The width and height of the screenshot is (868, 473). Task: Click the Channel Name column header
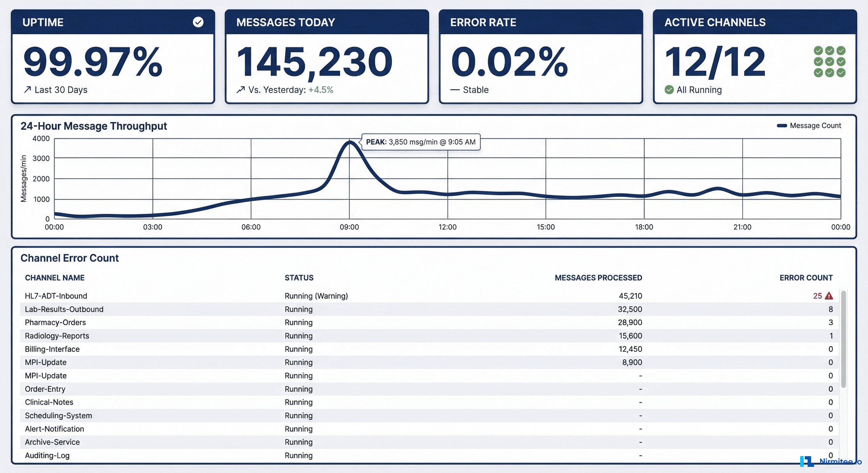click(54, 278)
